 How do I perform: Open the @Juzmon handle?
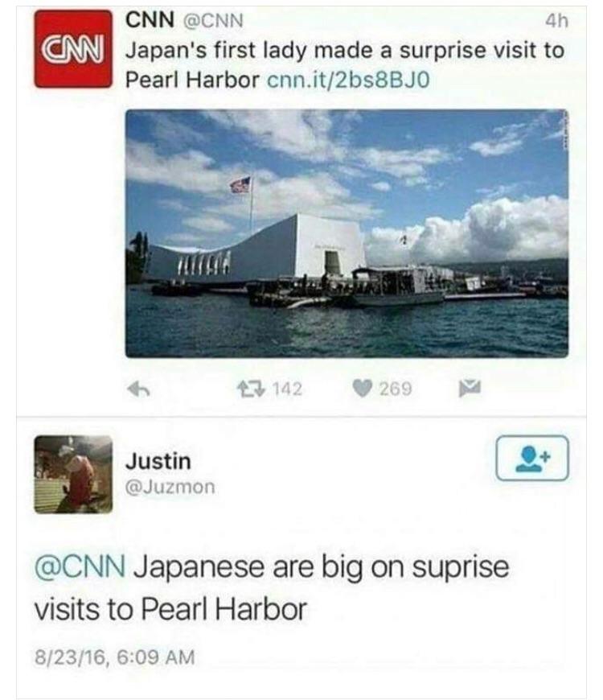coord(170,487)
